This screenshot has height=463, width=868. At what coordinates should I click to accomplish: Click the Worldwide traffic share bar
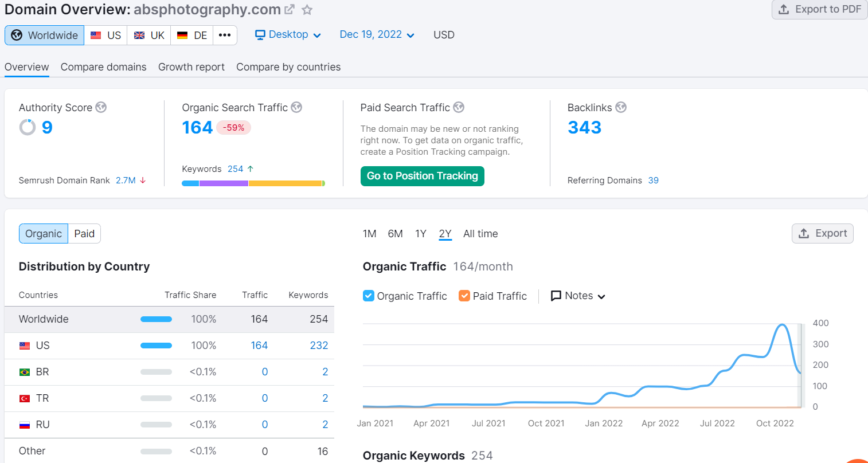coord(156,319)
